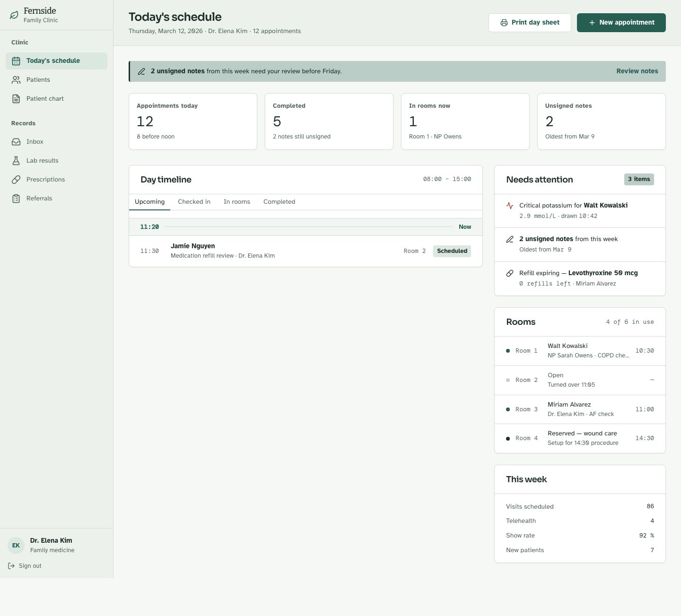This screenshot has height=616, width=681.
Task: Switch to the Checked in tab
Action: click(x=194, y=202)
